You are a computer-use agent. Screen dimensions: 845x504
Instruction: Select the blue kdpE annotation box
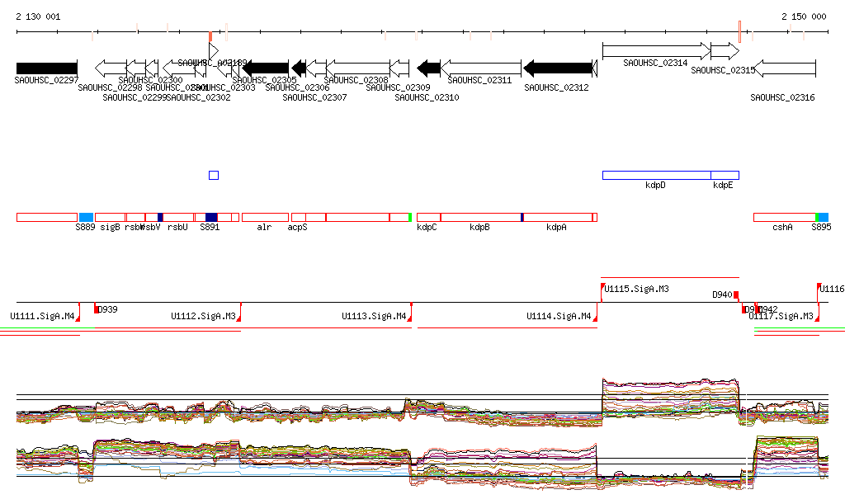(x=725, y=176)
